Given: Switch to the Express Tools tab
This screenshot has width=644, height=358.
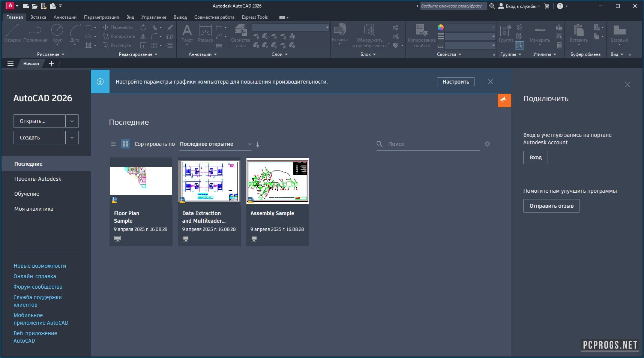Looking at the screenshot, I should (x=255, y=17).
